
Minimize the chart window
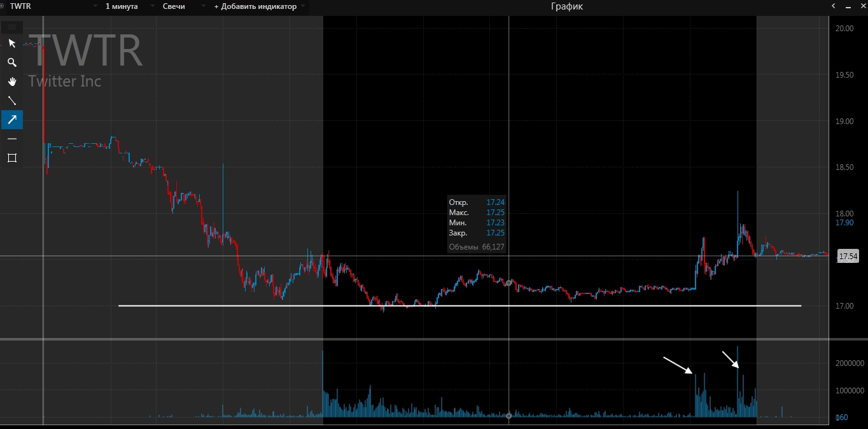(848, 6)
